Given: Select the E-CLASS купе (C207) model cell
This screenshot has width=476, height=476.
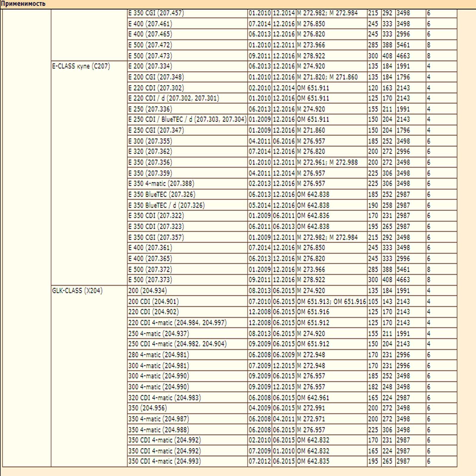Looking at the screenshot, I should [x=81, y=66].
